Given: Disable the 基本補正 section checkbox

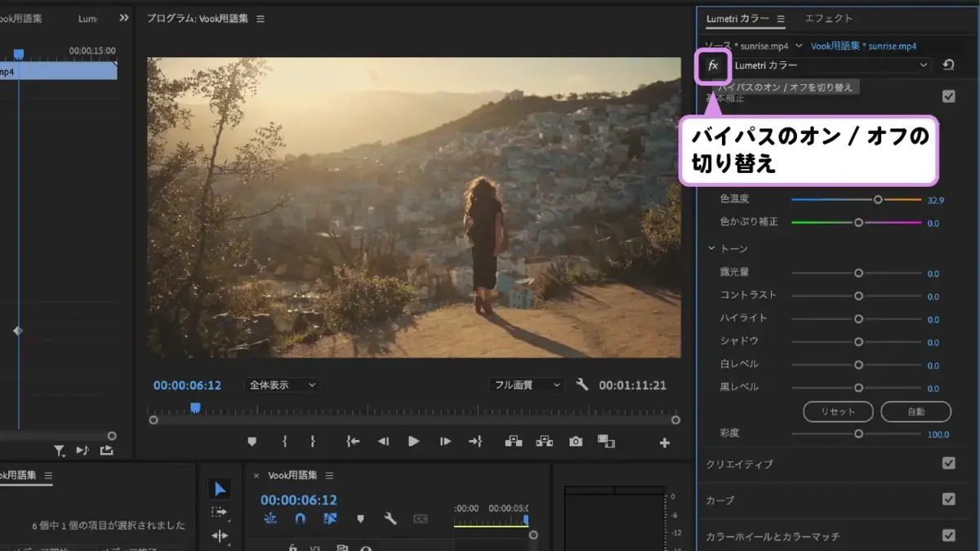Looking at the screenshot, I should 948,96.
